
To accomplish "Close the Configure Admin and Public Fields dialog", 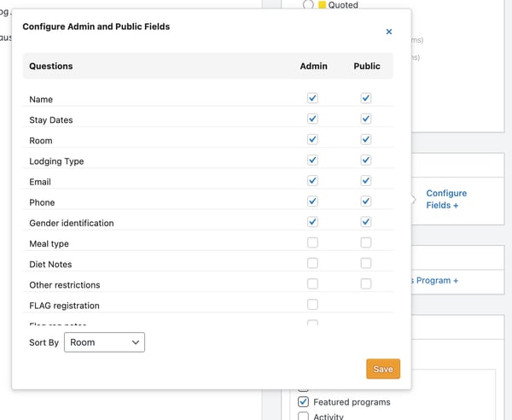I will pos(388,32).
